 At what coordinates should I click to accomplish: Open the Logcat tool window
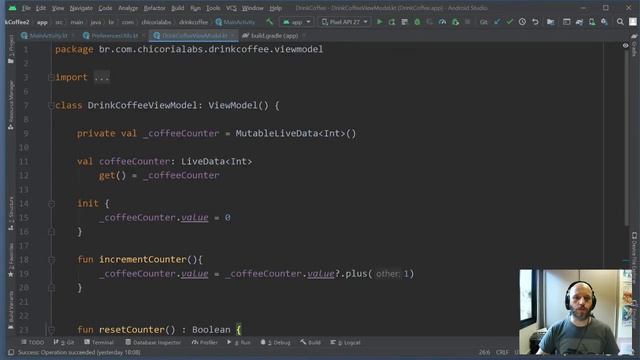(345, 342)
